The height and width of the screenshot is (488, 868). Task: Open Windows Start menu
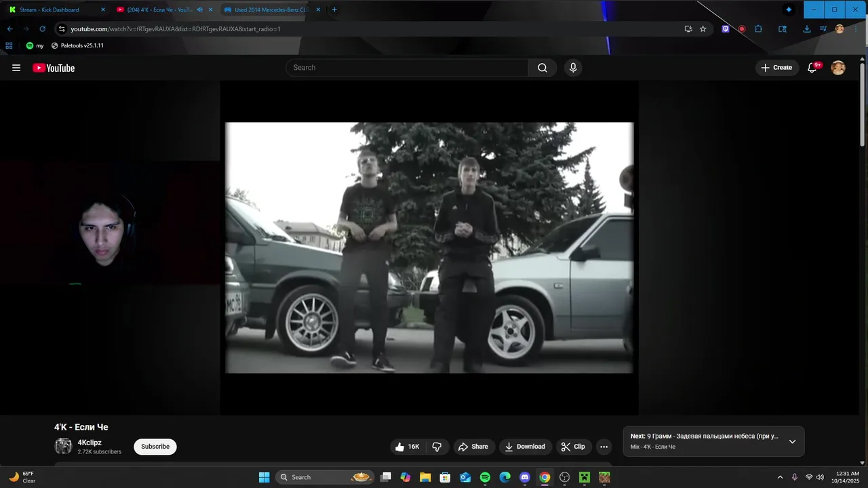pyautogui.click(x=264, y=477)
